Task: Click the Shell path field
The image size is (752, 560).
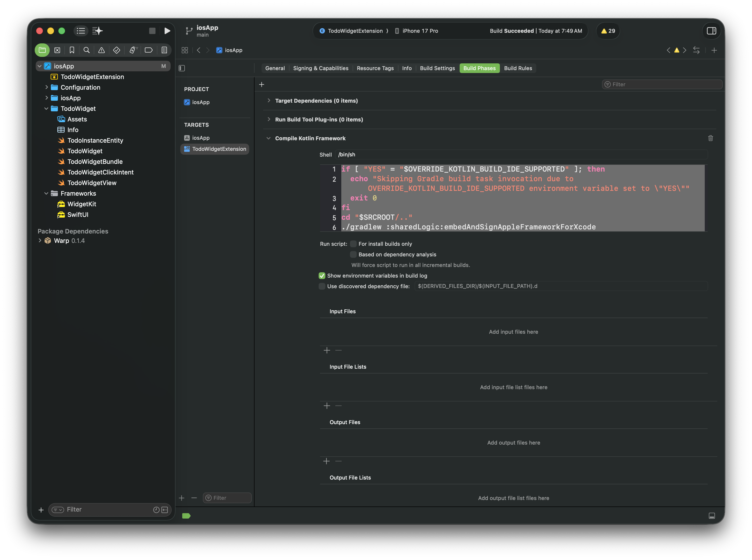Action: pos(521,154)
